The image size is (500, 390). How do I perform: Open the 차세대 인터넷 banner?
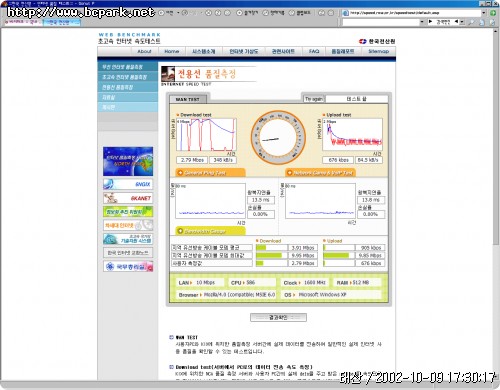(x=128, y=225)
